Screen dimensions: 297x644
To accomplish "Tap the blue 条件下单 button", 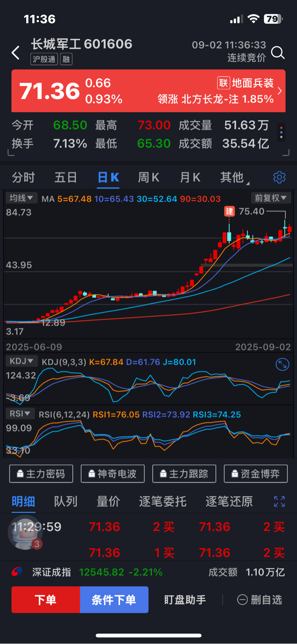I will click(114, 599).
